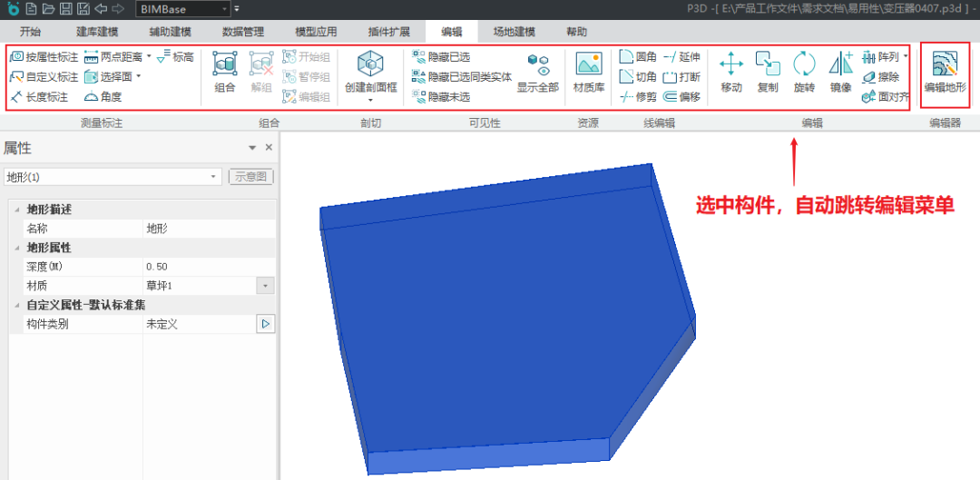
Task: Click the 两点距离 measure tool
Action: [x=113, y=57]
